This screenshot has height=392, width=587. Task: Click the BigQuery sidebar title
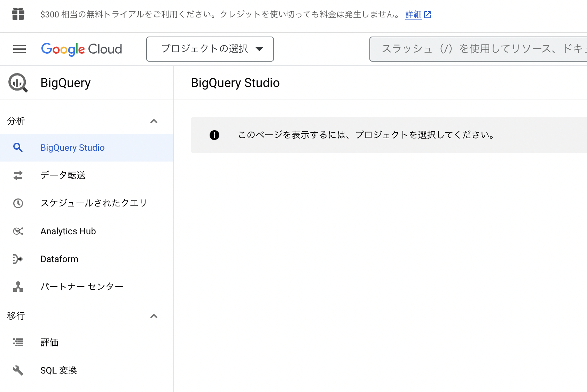(65, 83)
